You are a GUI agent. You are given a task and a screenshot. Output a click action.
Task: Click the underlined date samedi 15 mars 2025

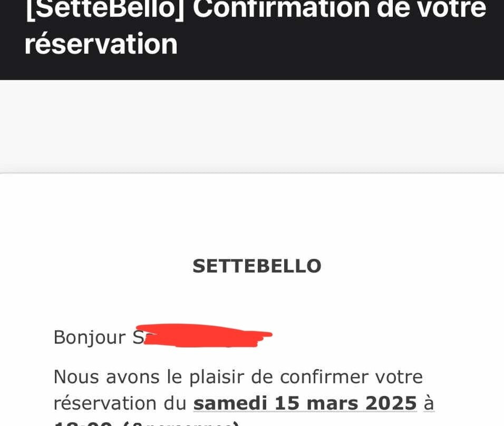[305, 403]
